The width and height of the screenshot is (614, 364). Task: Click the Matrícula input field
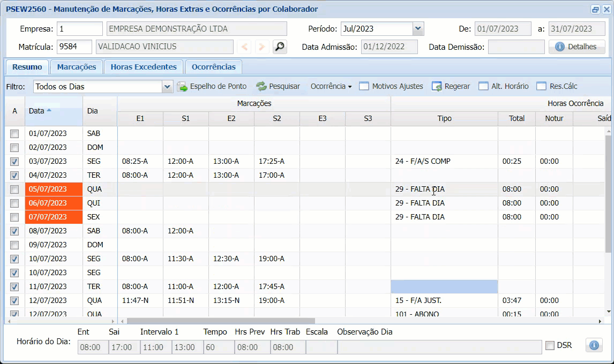(74, 47)
